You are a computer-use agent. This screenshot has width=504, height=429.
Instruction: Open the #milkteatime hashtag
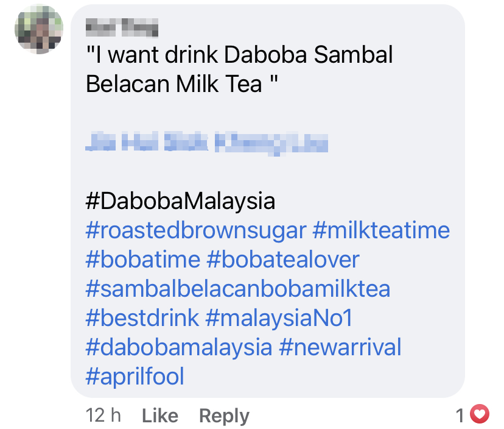[381, 231]
